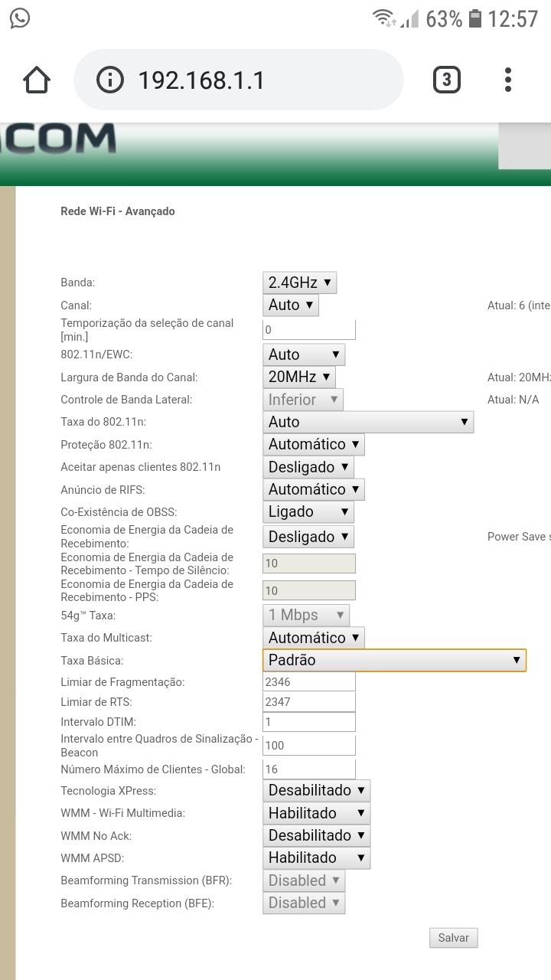
Task: Open Beamforming Transmission (BFR) dropdown
Action: 304,880
